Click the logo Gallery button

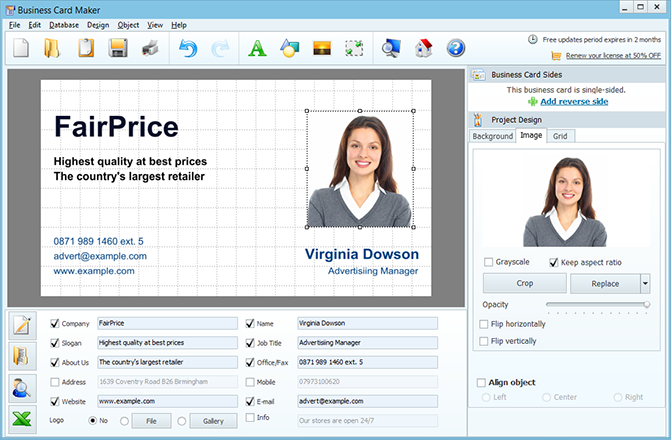point(213,421)
